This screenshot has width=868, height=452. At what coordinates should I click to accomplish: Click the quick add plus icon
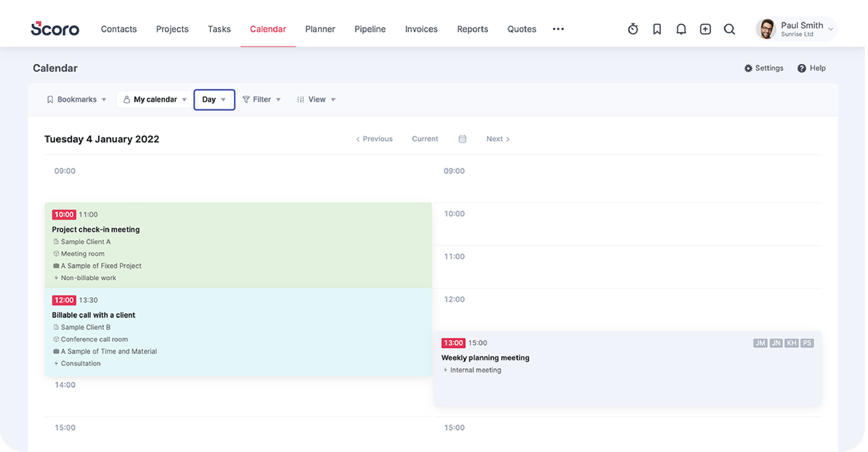pos(705,29)
